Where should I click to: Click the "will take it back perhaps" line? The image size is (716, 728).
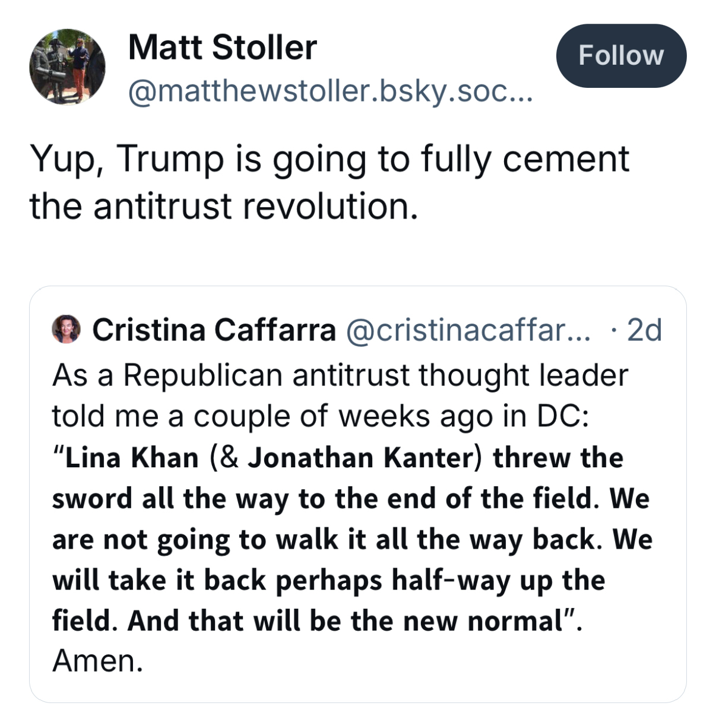[328, 580]
